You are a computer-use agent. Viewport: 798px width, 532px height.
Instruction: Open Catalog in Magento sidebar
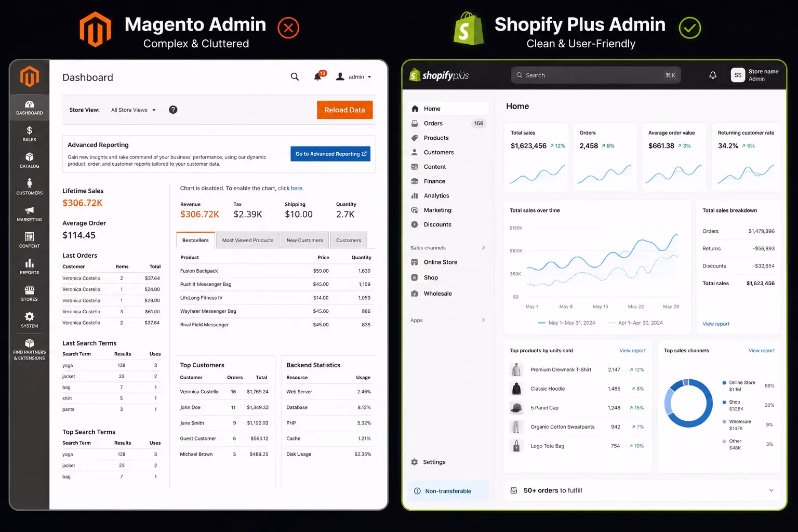(x=30, y=161)
